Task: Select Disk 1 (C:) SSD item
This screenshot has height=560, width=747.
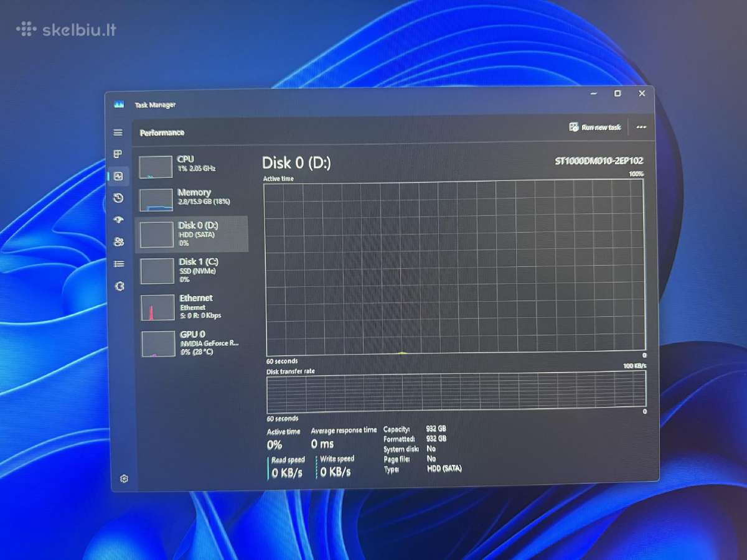Action: point(192,271)
